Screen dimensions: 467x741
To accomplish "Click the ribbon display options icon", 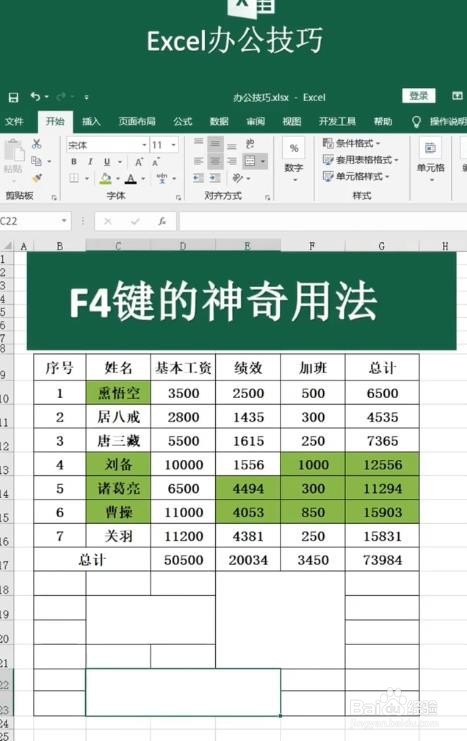I will point(457,96).
